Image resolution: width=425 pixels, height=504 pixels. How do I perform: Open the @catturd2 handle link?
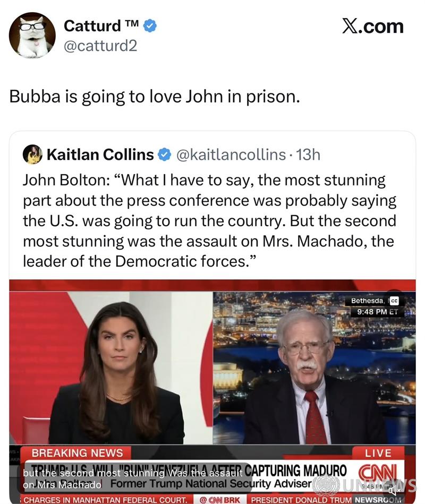[x=100, y=46]
